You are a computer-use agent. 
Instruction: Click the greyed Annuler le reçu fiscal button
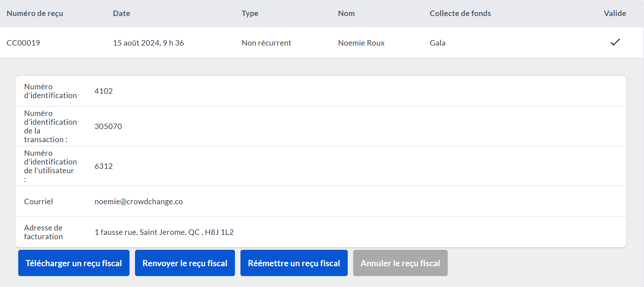[400, 263]
